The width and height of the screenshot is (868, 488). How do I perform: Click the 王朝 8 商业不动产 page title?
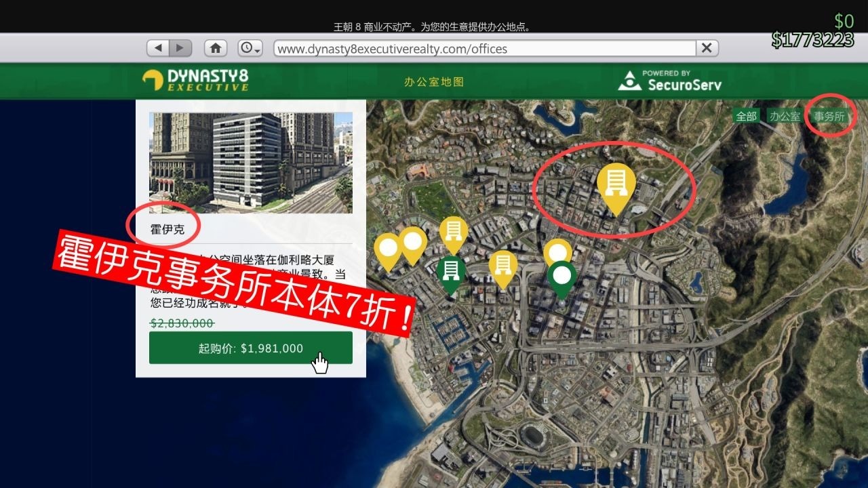tap(432, 27)
